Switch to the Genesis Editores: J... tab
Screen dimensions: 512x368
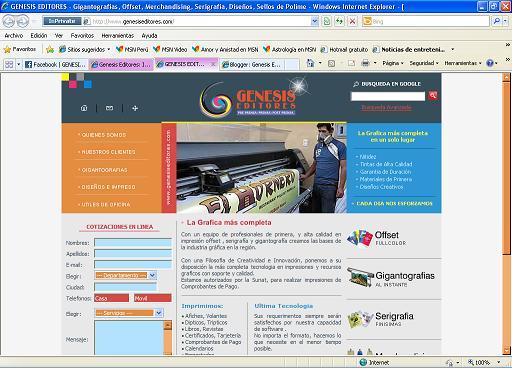(x=121, y=64)
